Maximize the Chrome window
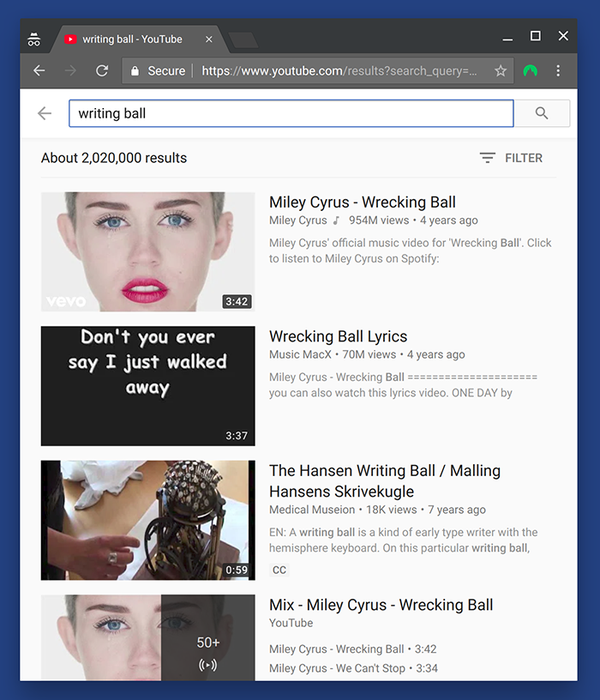This screenshot has height=700, width=600. tap(536, 36)
